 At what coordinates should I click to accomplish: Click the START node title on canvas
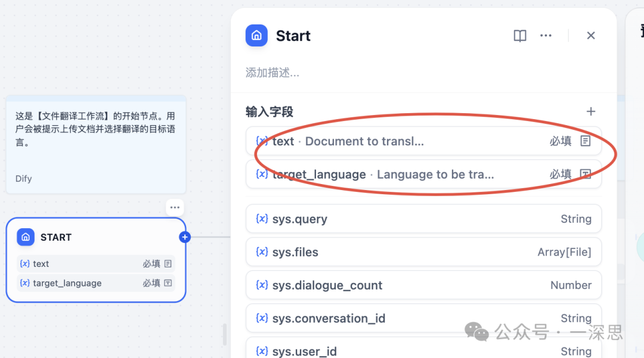[x=56, y=237]
